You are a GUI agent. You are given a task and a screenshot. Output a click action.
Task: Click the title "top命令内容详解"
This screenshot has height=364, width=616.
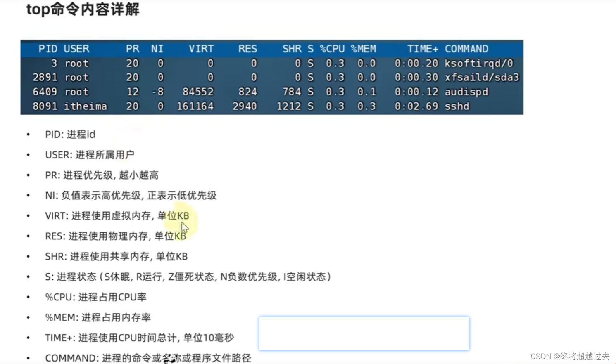pyautogui.click(x=83, y=9)
